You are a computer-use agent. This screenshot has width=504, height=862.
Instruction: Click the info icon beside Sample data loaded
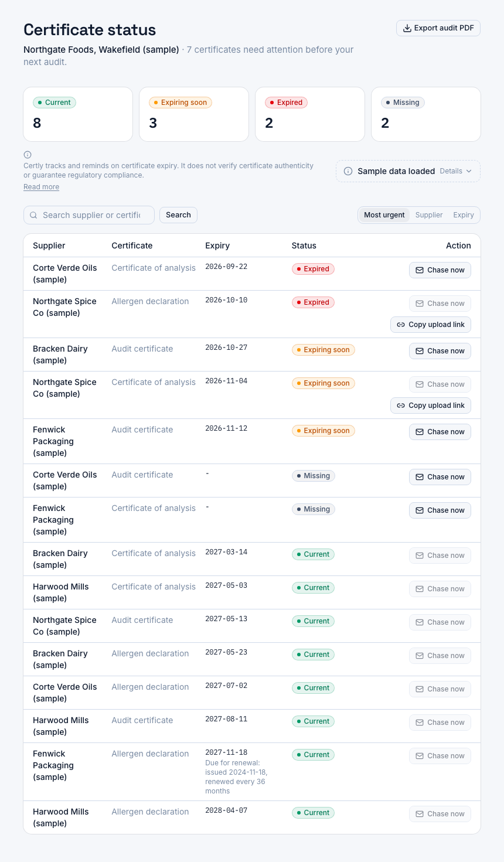point(348,171)
